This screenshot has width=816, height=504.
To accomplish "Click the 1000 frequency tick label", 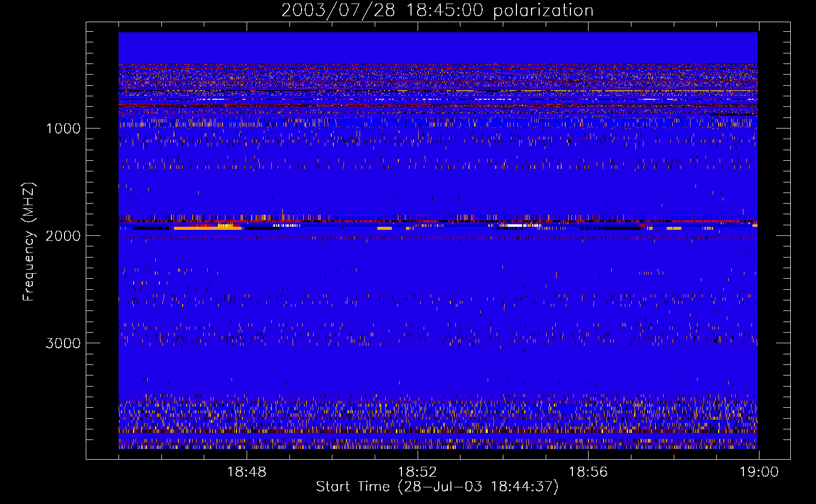I will (x=63, y=129).
